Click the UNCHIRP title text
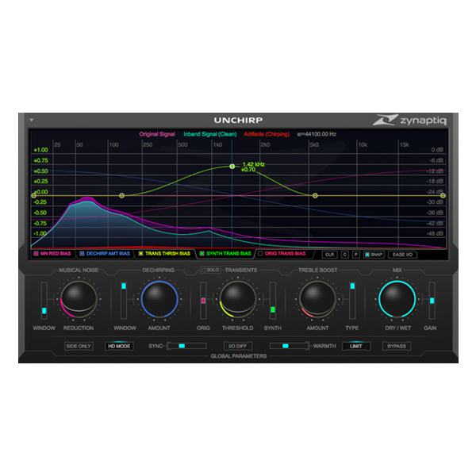The height and width of the screenshot is (476, 476). tap(238, 121)
